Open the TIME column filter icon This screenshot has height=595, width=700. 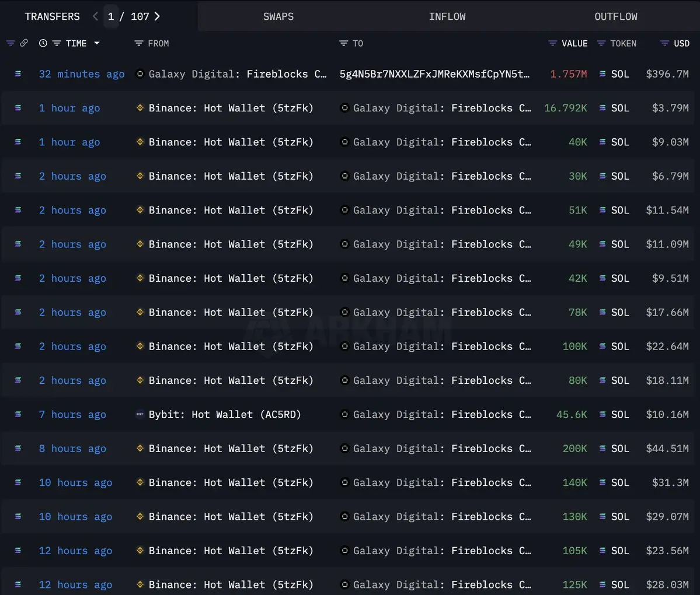(57, 43)
